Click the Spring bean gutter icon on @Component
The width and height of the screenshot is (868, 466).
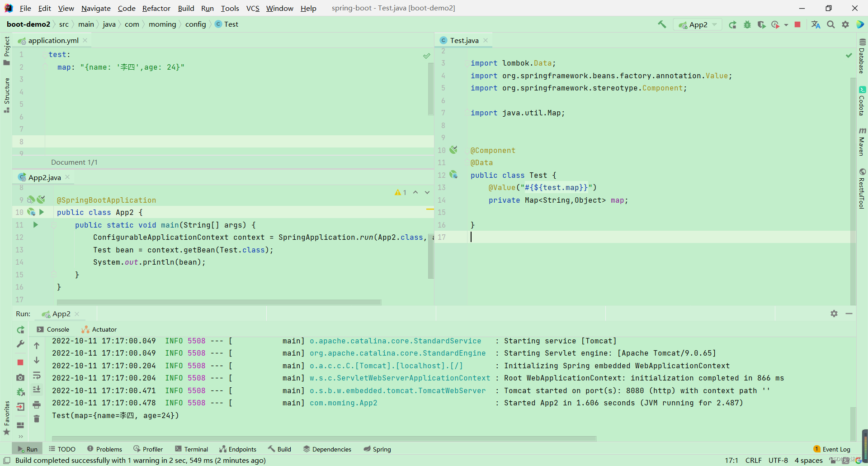pyautogui.click(x=453, y=150)
